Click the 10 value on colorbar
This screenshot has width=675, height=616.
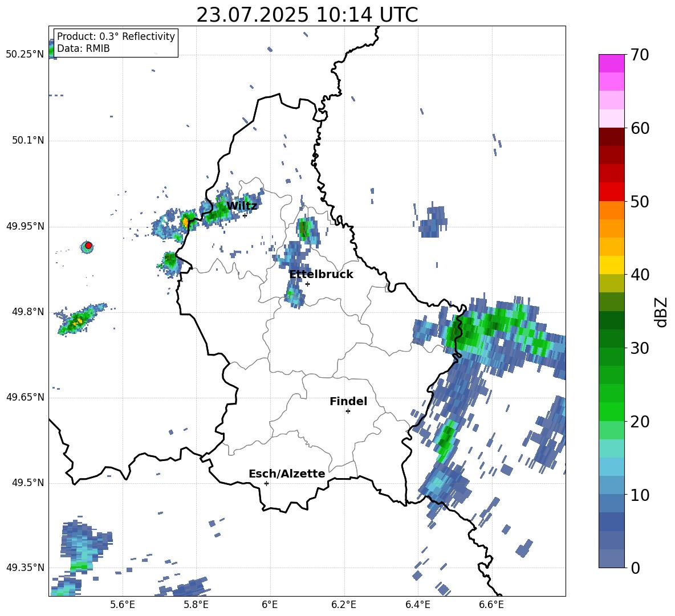(x=640, y=495)
